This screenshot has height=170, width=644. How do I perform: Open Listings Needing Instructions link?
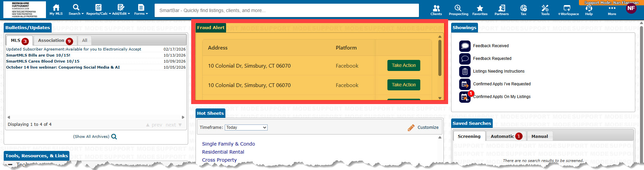click(499, 71)
